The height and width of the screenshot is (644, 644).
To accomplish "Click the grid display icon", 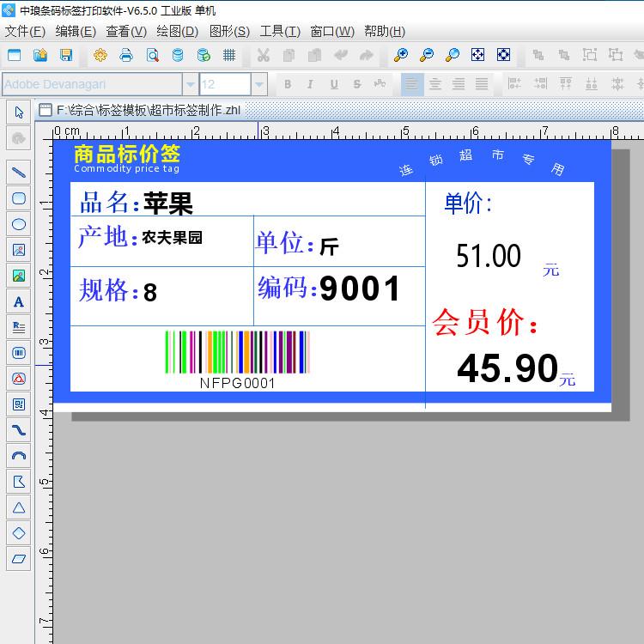I will [229, 55].
